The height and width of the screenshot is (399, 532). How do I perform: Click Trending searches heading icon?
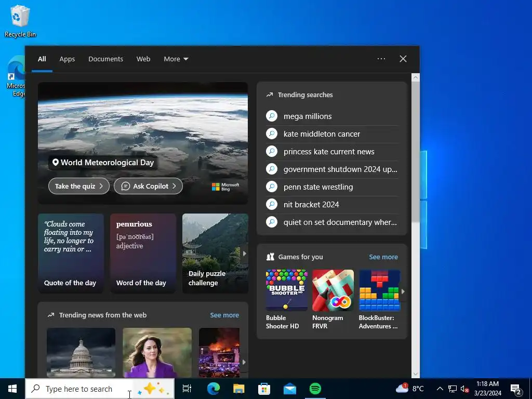(270, 95)
